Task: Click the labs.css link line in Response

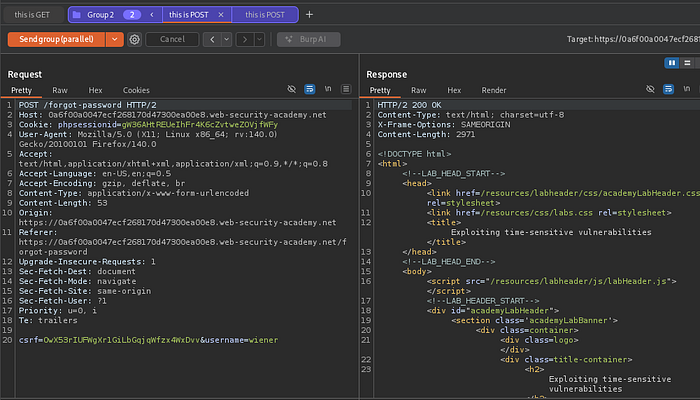Action: pyautogui.click(x=549, y=213)
